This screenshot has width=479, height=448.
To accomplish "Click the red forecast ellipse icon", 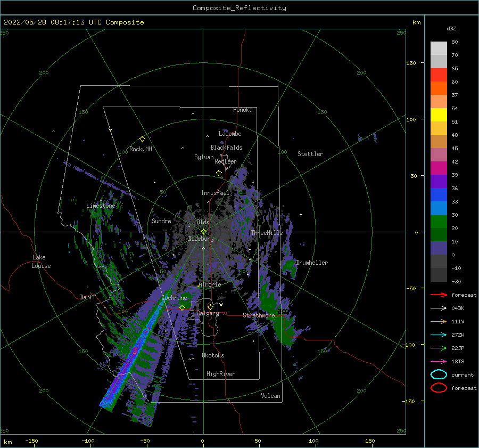I will point(439,388).
